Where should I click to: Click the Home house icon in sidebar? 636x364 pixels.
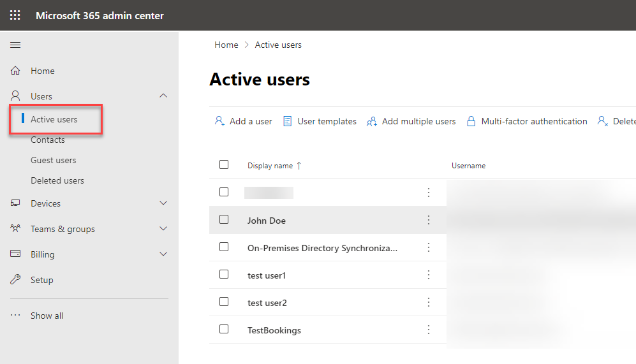click(x=15, y=71)
